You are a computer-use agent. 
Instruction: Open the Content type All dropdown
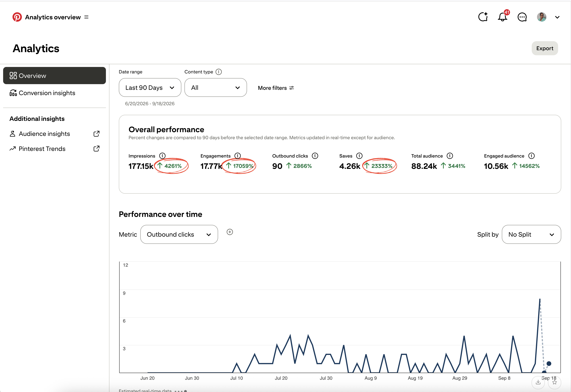click(x=216, y=87)
